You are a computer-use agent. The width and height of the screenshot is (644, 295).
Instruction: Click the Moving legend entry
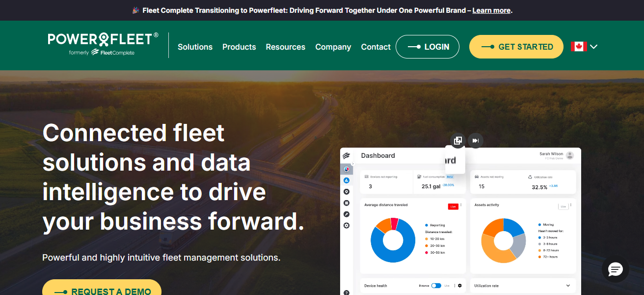(546, 224)
